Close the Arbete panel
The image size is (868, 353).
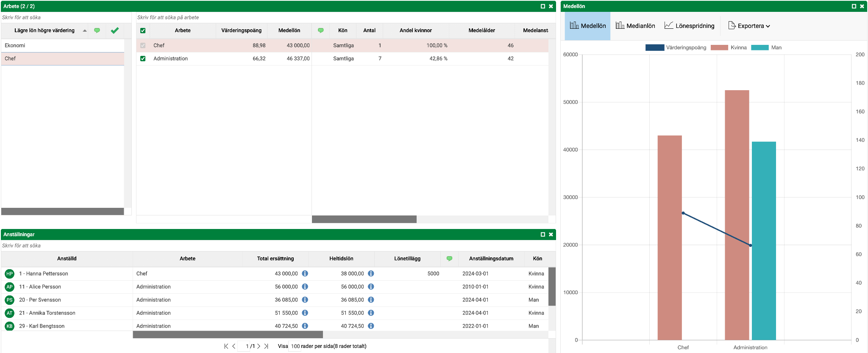[551, 6]
